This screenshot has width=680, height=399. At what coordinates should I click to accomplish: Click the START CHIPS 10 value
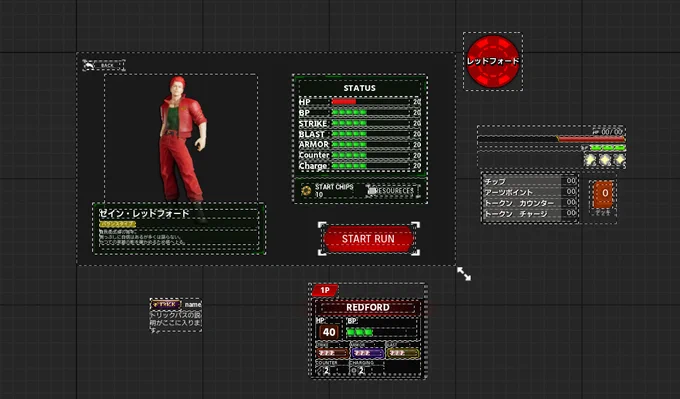[x=319, y=195]
